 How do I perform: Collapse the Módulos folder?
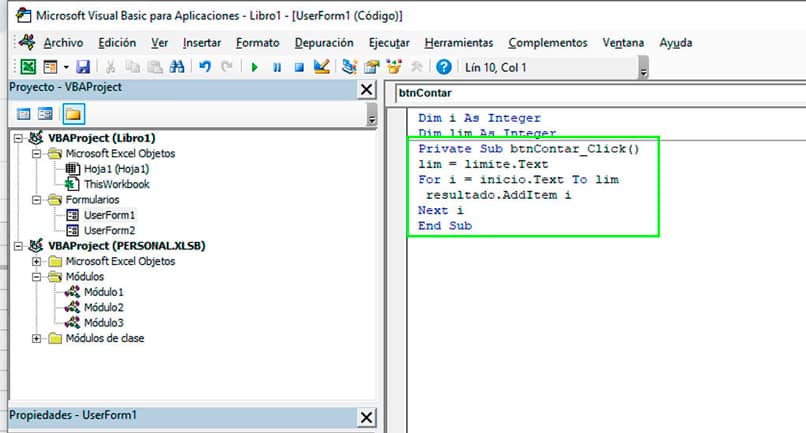pos(36,277)
